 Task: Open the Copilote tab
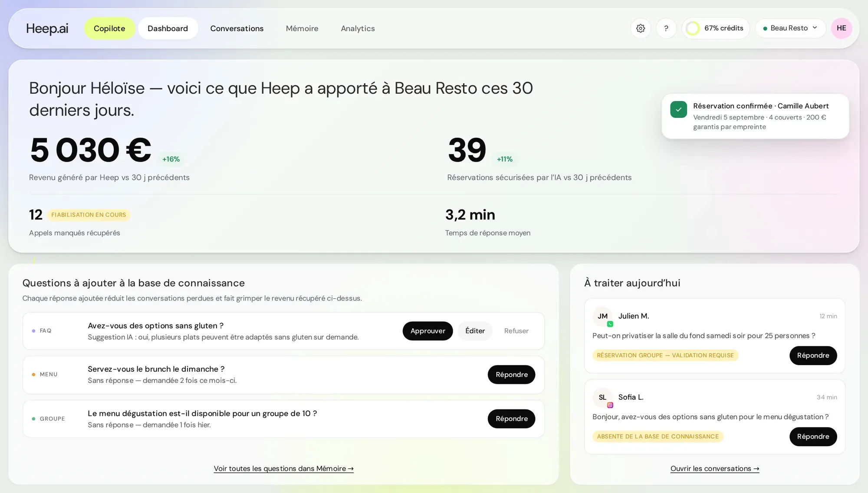[109, 28]
